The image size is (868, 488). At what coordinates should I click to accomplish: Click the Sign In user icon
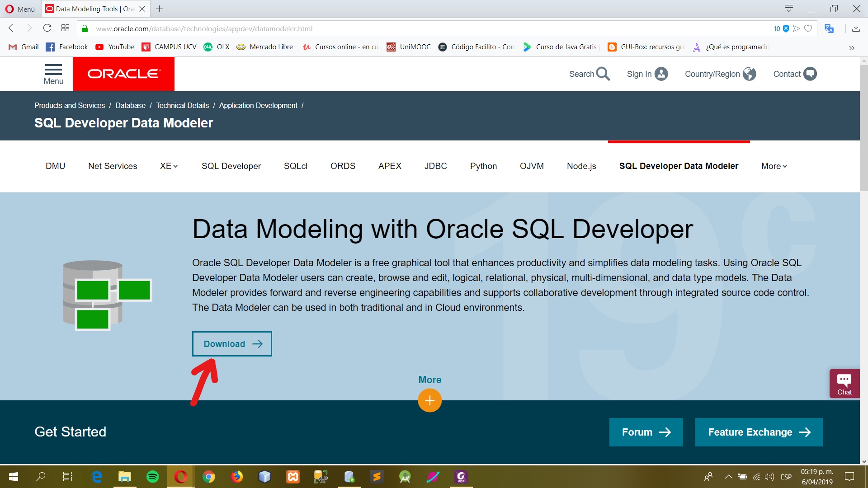click(x=661, y=74)
